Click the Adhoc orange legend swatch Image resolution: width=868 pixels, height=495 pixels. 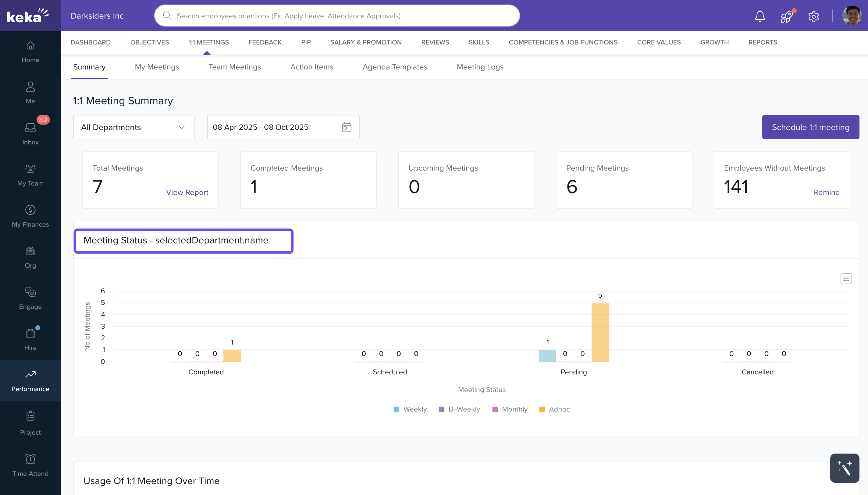pyautogui.click(x=542, y=409)
